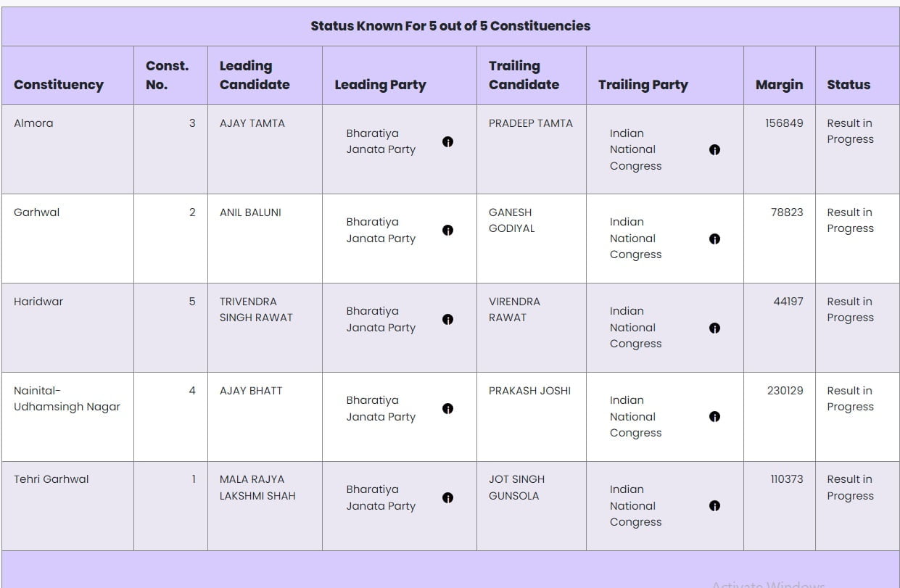Viewport: 900px width, 588px height.
Task: Click the Tehri Garhwal constituency cell
Action: click(51, 479)
